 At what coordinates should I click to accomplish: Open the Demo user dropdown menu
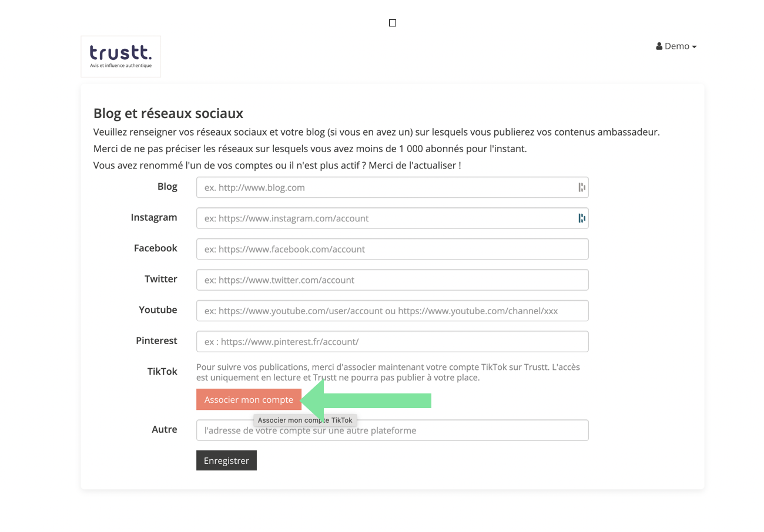[676, 46]
